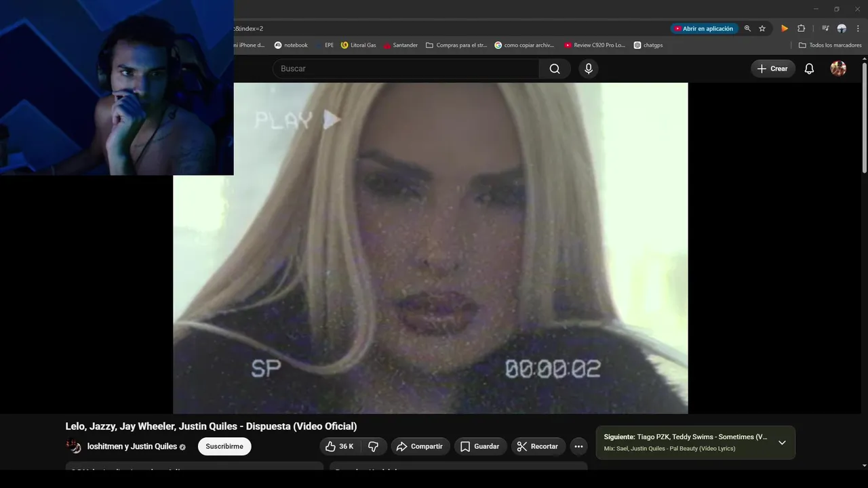The height and width of the screenshot is (488, 868).
Task: Start voice search with the microphone icon
Action: tap(589, 68)
